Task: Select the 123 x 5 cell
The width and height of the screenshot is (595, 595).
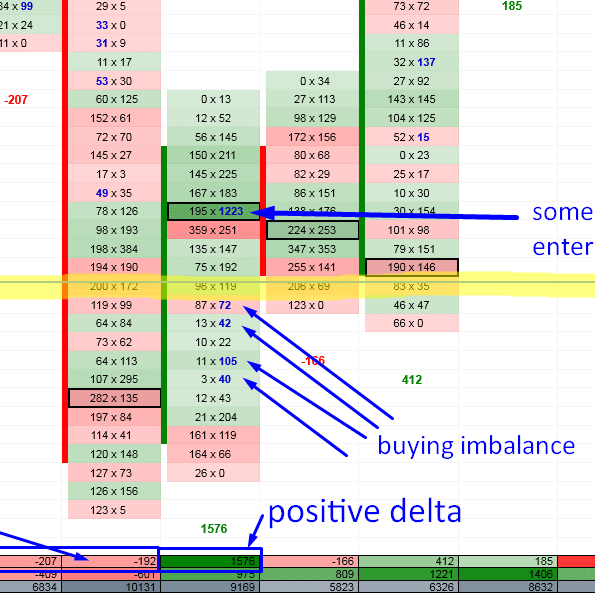Action: 114,510
